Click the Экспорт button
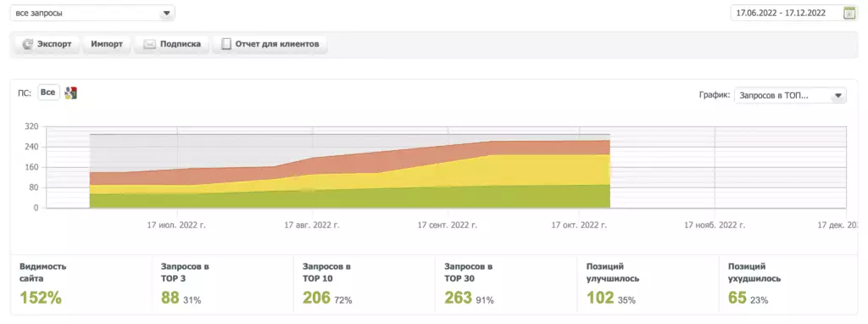 [x=47, y=44]
